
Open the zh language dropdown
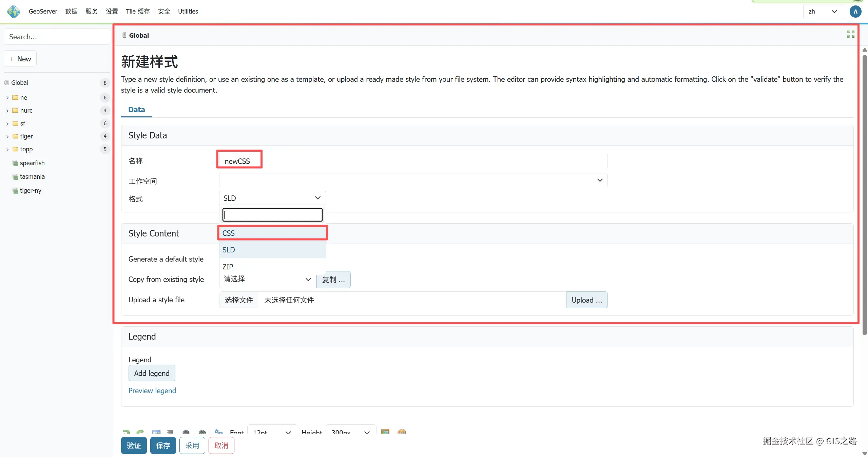click(823, 12)
